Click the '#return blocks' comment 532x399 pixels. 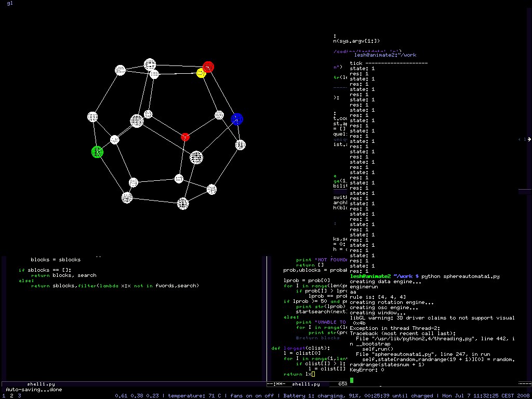pos(317,338)
